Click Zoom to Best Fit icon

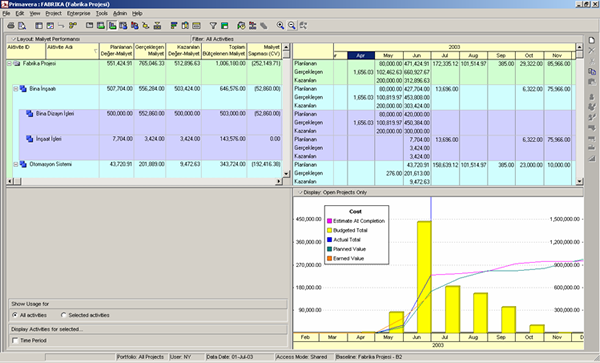point(303,26)
